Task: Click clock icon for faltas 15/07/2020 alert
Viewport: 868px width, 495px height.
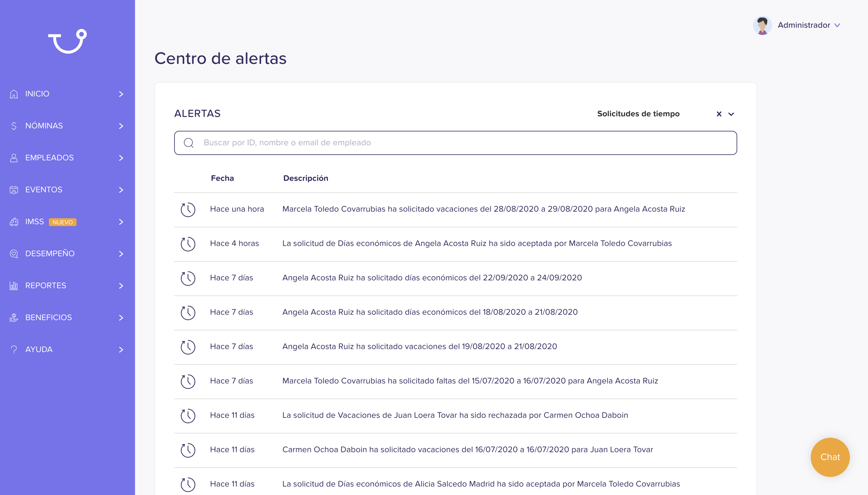Action: coord(188,381)
